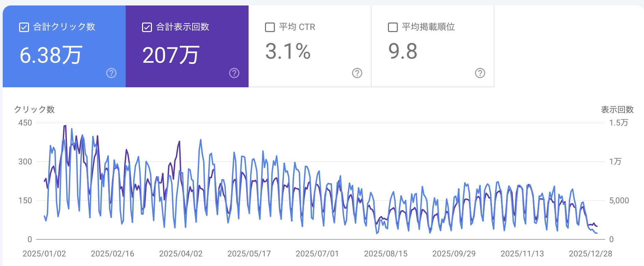This screenshot has width=644, height=266.
Task: Click the 1.5万 label on right axis
Action: (618, 123)
